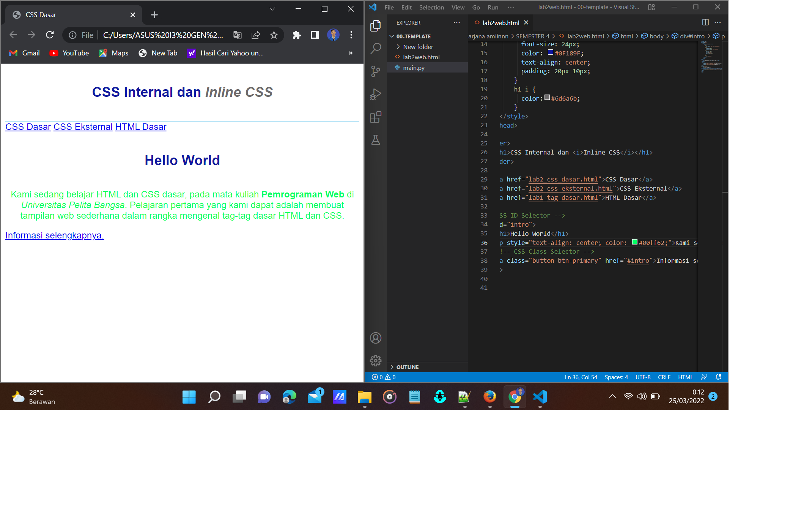Split the editor using the split icon

pos(706,22)
